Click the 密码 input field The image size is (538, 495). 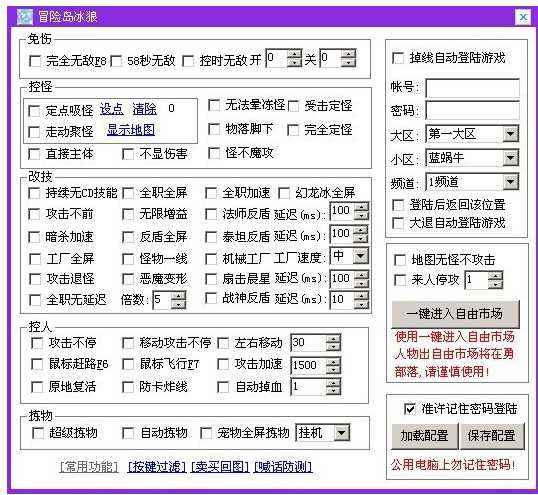point(472,110)
